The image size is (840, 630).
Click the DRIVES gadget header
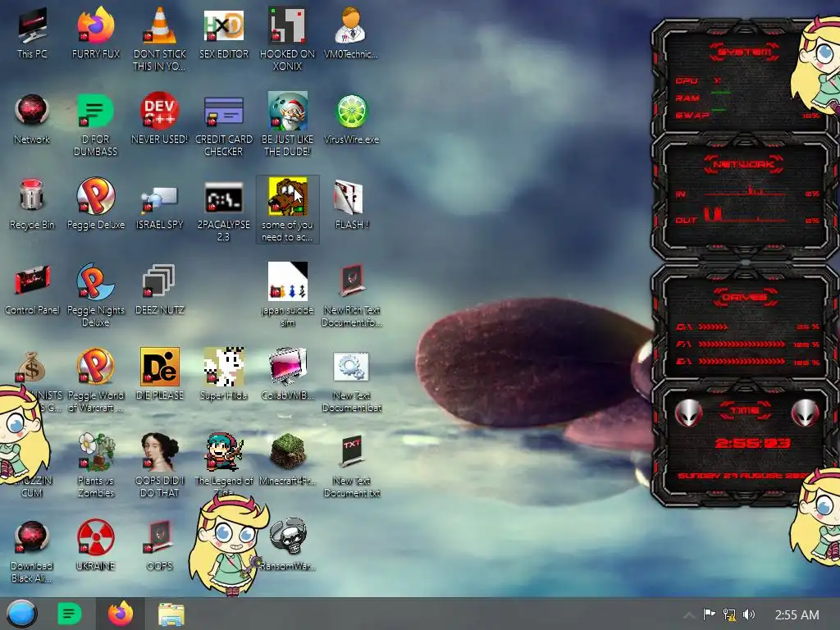click(x=745, y=297)
